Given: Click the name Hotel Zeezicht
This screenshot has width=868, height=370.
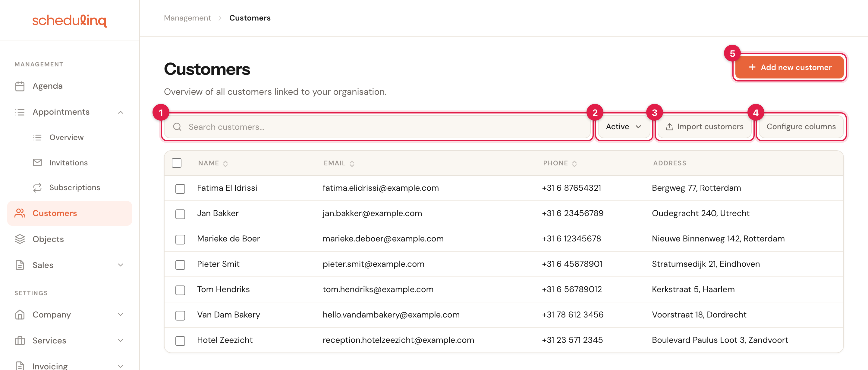Looking at the screenshot, I should click(225, 340).
